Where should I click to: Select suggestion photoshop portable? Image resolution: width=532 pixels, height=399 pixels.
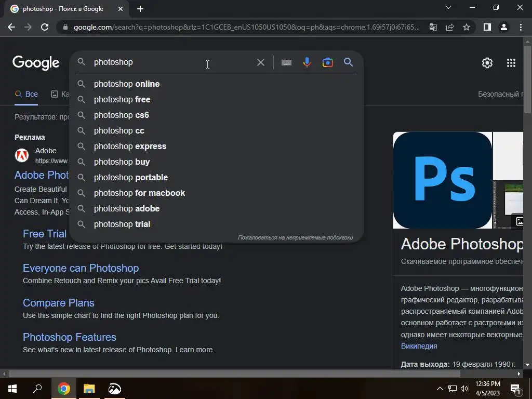(217, 178)
